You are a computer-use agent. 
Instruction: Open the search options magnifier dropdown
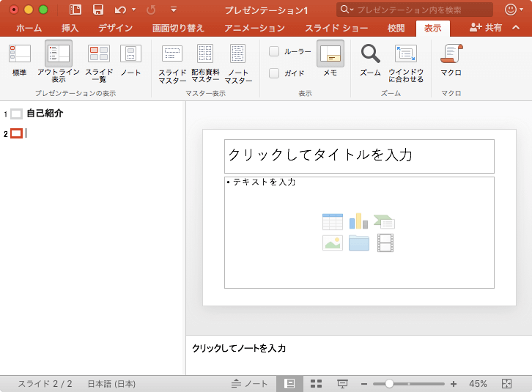coord(347,10)
